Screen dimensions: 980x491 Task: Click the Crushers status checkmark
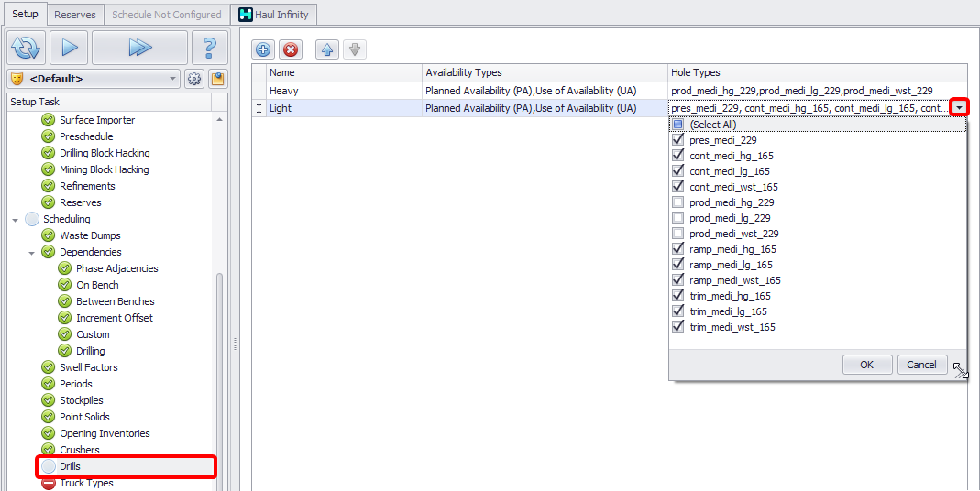[x=48, y=450]
